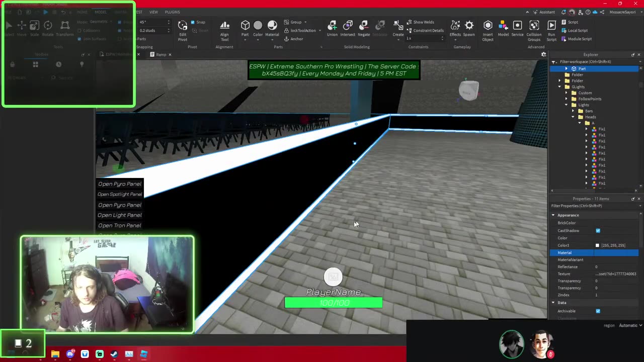The height and width of the screenshot is (362, 644).
Task: Click Open Tron Panel button
Action: coord(120,225)
